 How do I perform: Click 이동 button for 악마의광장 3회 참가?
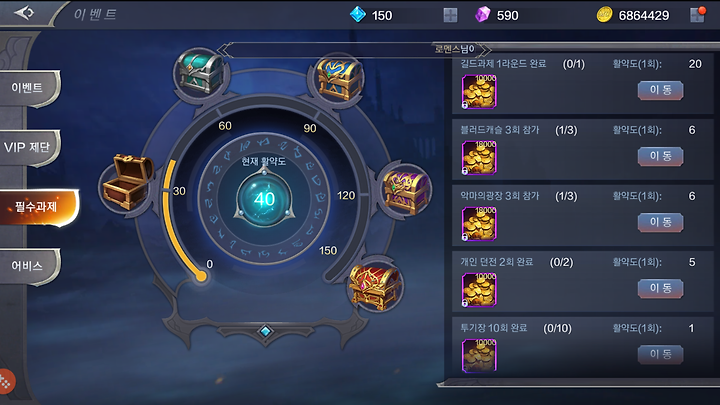(x=660, y=222)
